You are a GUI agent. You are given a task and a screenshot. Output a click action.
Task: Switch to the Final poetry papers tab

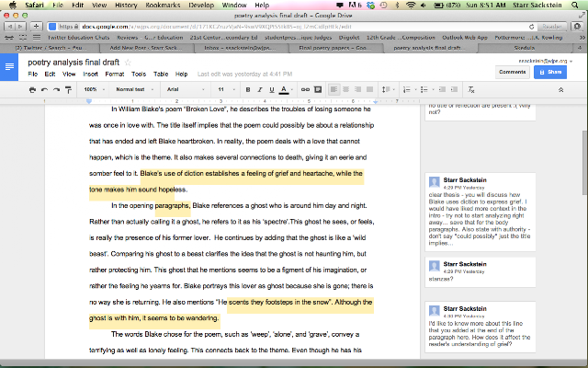pyautogui.click(x=335, y=48)
